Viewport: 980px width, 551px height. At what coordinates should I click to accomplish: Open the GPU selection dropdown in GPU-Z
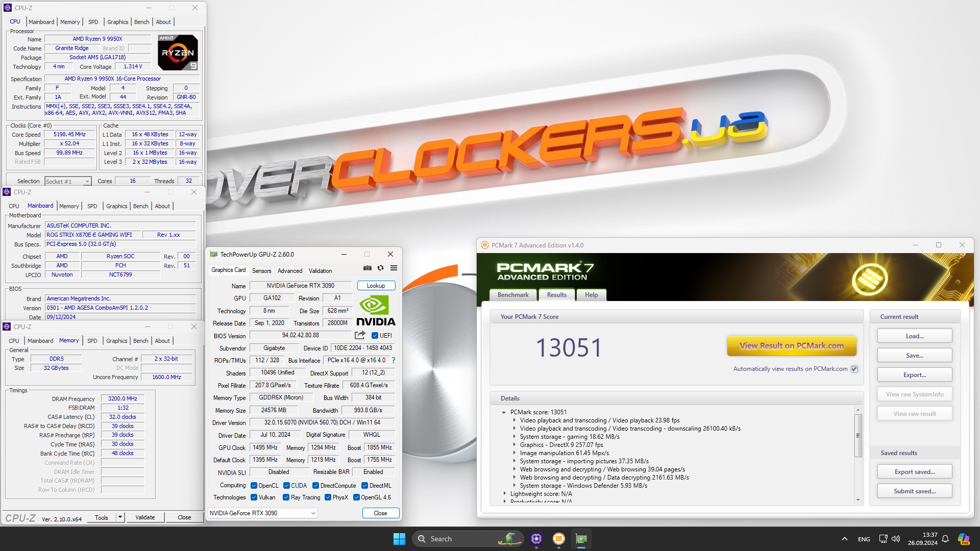point(263,513)
